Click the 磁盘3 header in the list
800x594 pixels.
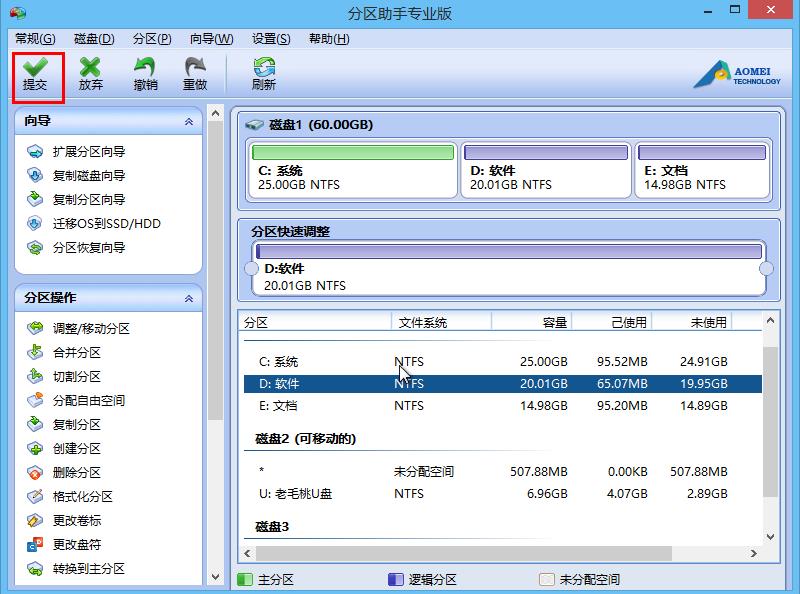(x=272, y=526)
